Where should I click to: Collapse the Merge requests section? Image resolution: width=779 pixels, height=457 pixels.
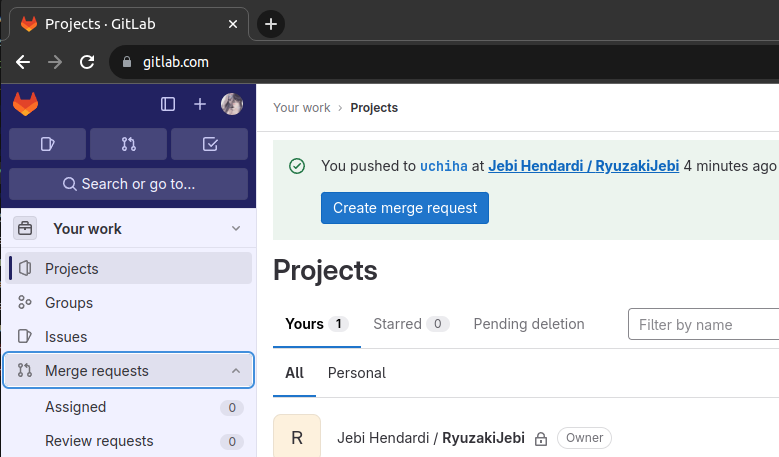tap(236, 371)
